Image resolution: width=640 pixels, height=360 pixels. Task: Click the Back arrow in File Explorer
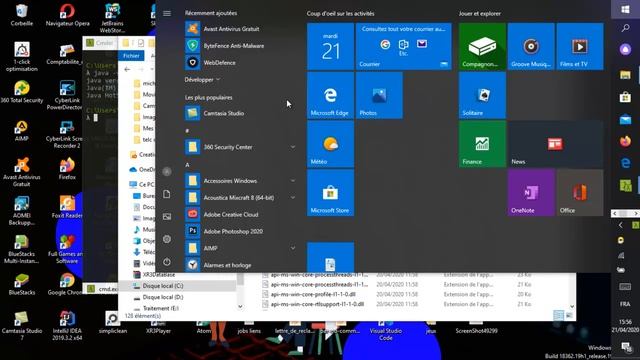[x=127, y=69]
